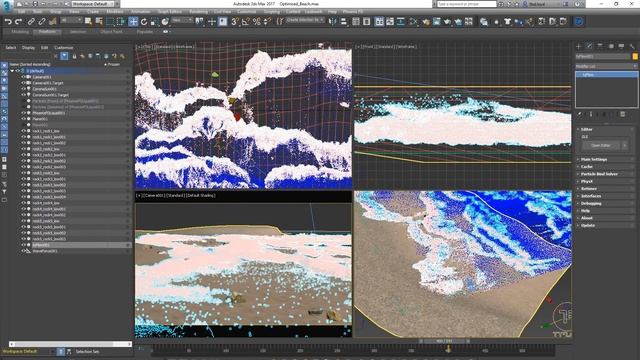Toggle visibility eye for CoronaSun001
This screenshot has height=360, width=640.
point(23,89)
